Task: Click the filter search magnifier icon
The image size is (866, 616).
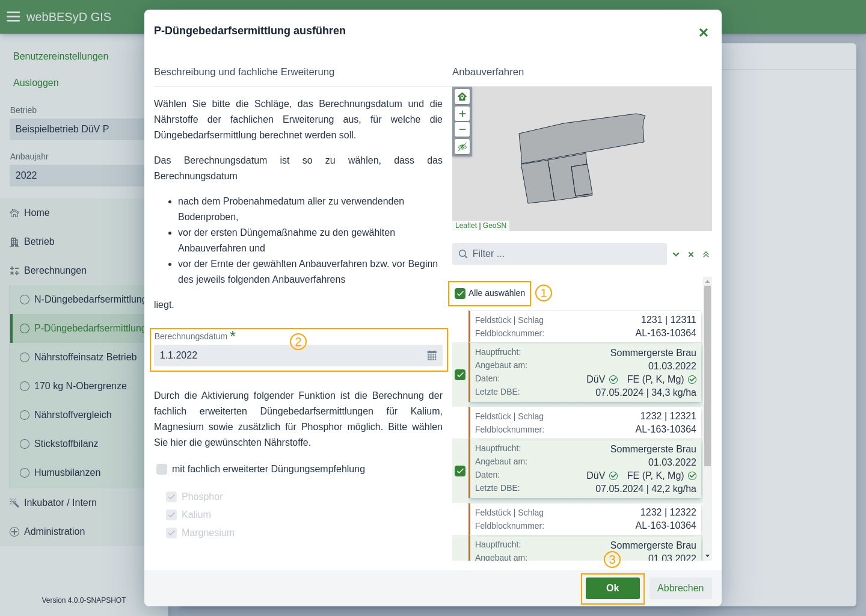Action: [x=463, y=254]
